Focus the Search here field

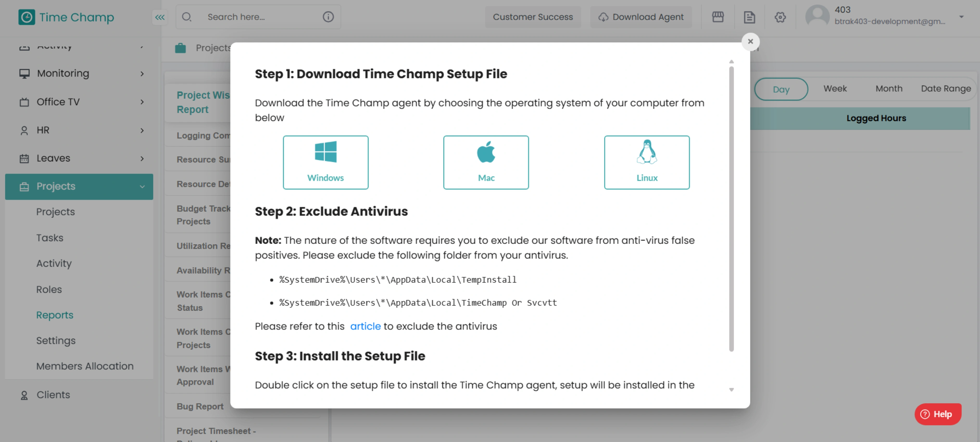(x=258, y=17)
